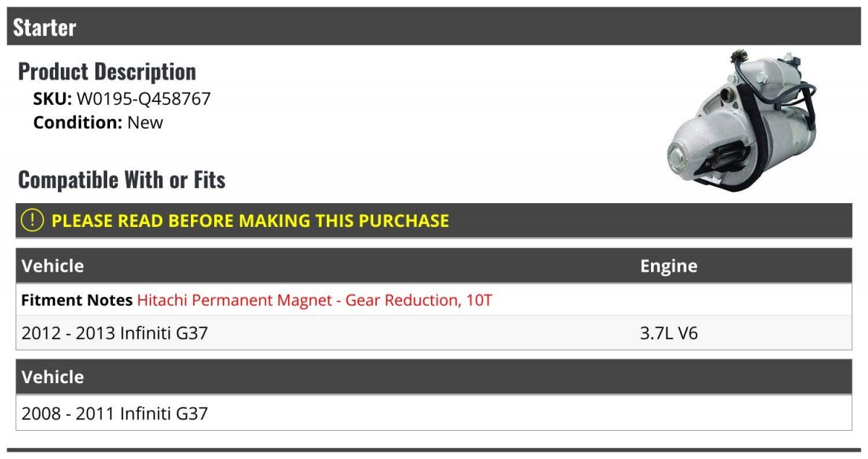Click the Engine column header
Image resolution: width=868 pixels, height=459 pixels.
[x=668, y=266]
